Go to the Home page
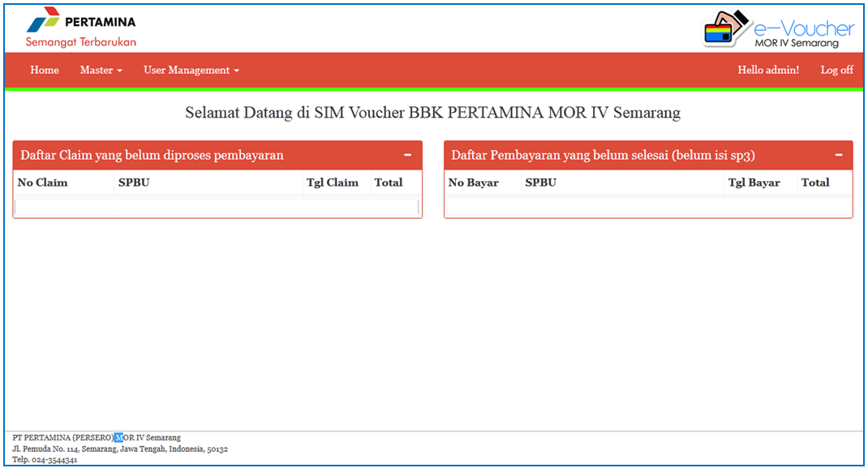 coord(45,71)
